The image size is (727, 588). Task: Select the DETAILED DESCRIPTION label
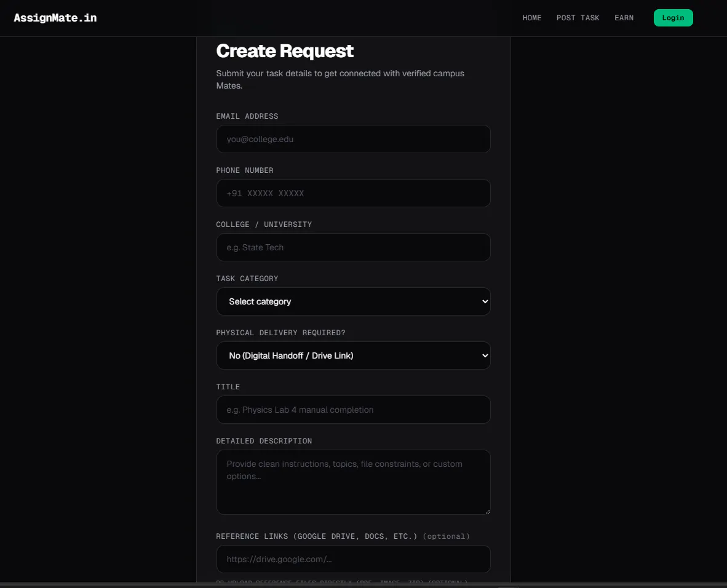(x=264, y=441)
